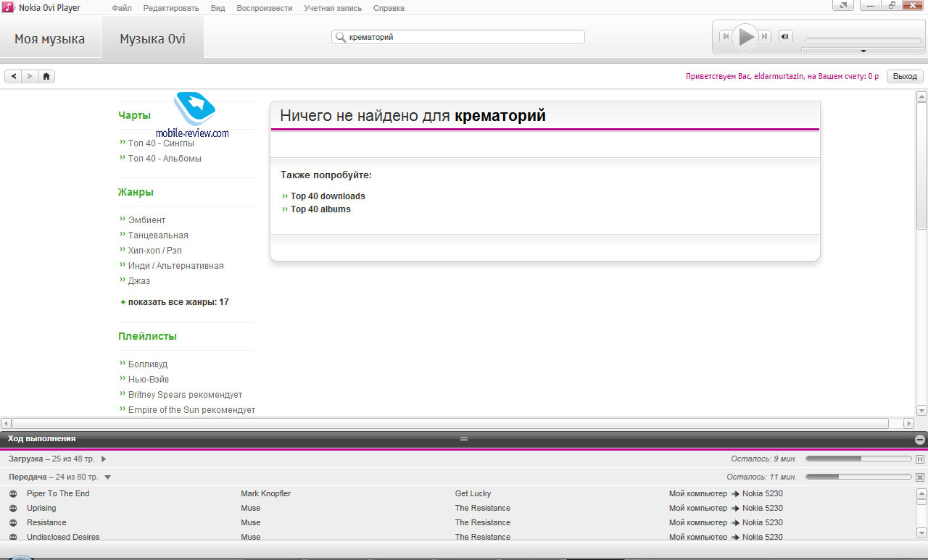Go forward with the right arrow button
This screenshot has width=928, height=560.
click(30, 76)
